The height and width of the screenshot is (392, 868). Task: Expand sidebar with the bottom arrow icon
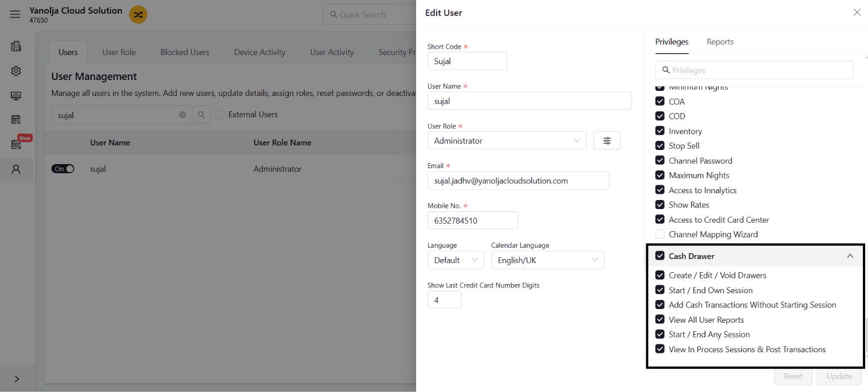(x=16, y=379)
